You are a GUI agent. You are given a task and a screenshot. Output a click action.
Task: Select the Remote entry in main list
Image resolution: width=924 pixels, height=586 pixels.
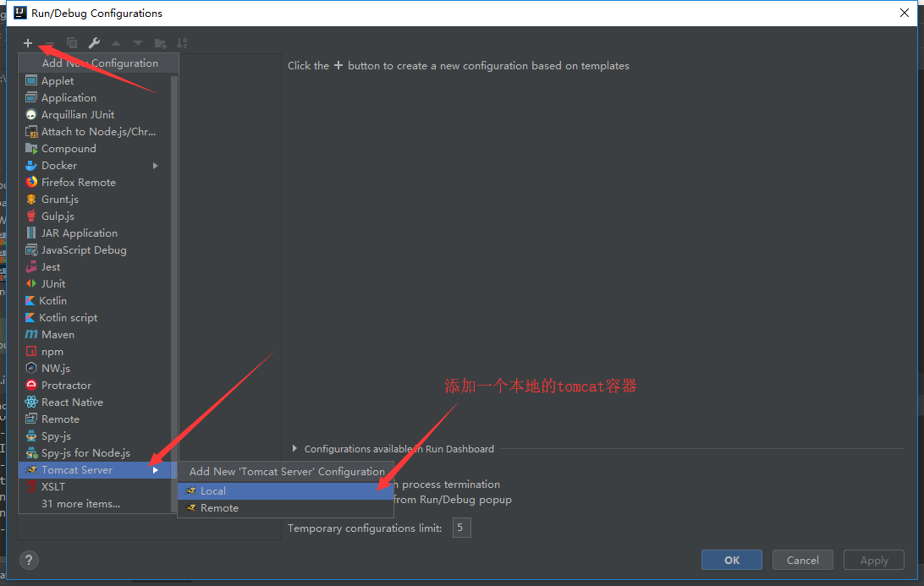[95, 419]
